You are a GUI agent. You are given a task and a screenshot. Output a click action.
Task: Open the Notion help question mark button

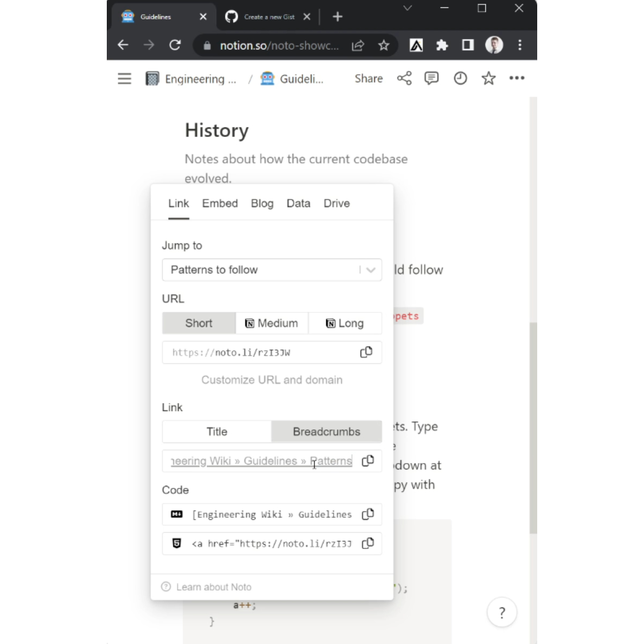point(502,612)
